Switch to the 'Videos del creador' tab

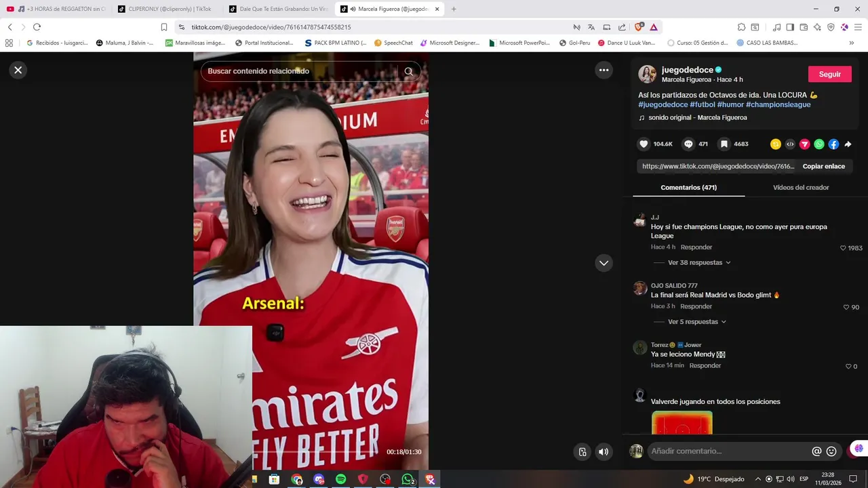pyautogui.click(x=801, y=188)
